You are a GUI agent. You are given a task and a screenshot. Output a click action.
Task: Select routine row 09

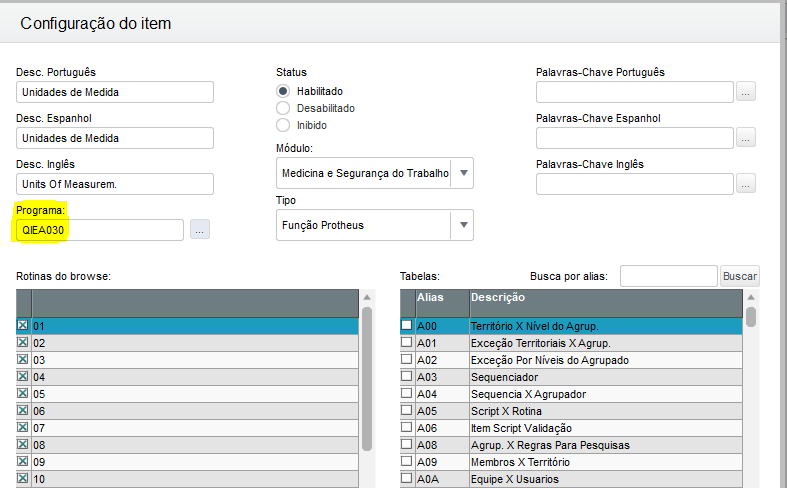pyautogui.click(x=187, y=462)
